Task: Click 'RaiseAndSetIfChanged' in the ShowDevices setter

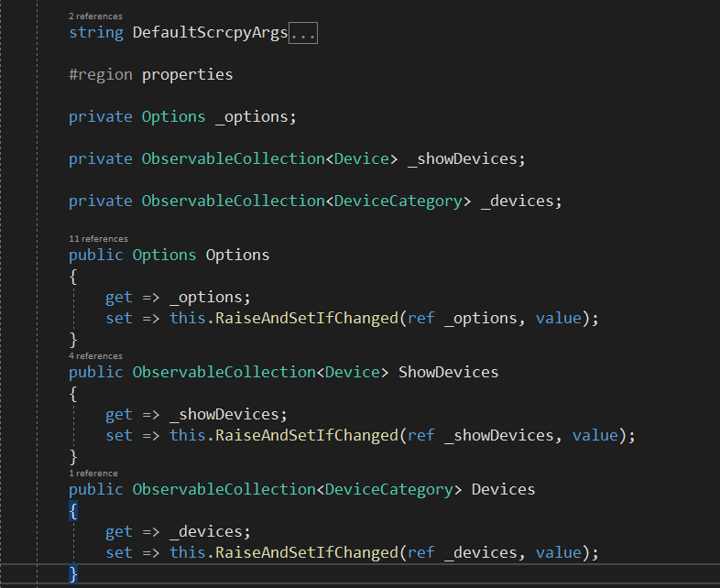Action: pos(307,435)
